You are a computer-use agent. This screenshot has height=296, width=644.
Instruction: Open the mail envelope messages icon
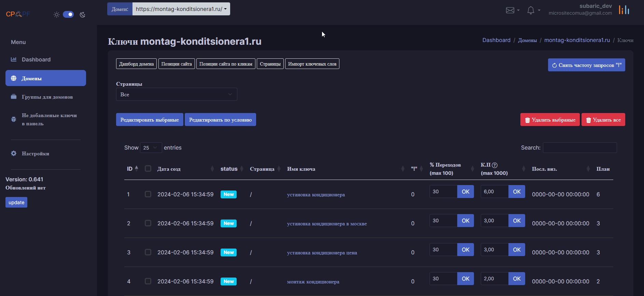pos(510,10)
